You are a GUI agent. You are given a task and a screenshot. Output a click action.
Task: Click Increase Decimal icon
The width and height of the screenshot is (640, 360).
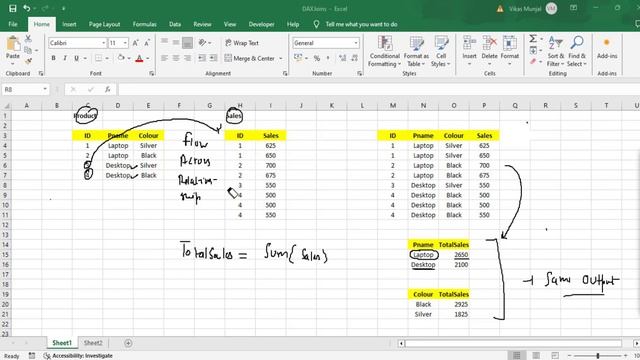(342, 58)
